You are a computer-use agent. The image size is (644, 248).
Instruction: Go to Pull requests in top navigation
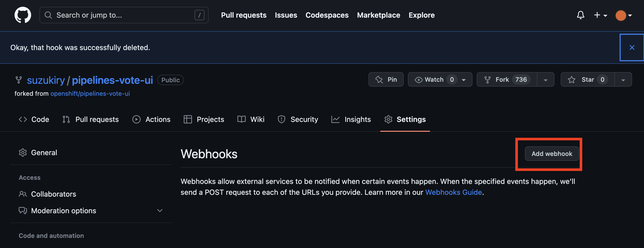(244, 15)
